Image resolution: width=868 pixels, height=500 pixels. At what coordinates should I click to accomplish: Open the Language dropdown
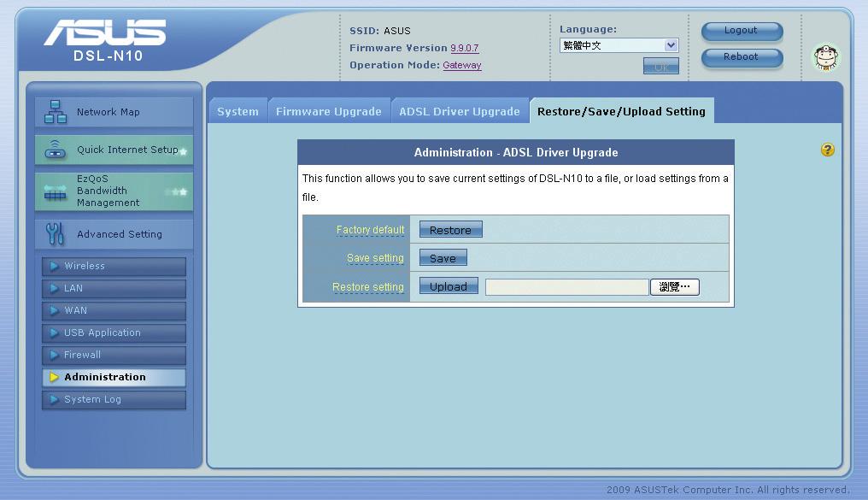pyautogui.click(x=619, y=45)
